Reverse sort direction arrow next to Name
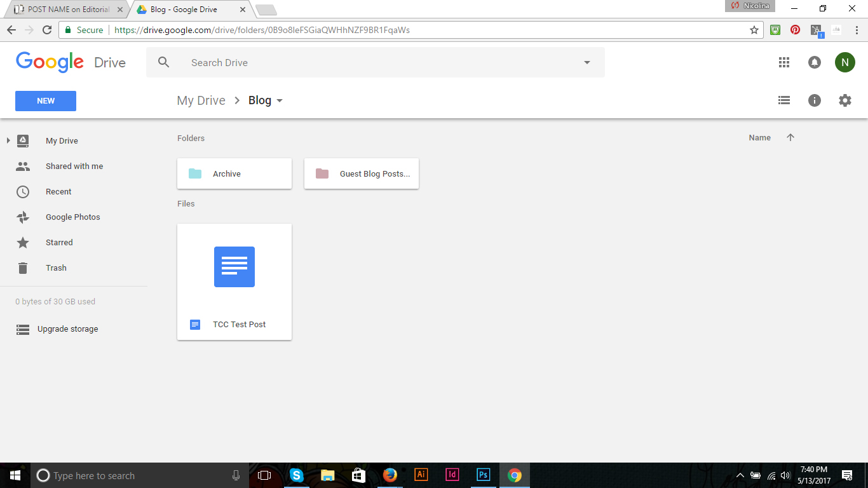This screenshot has width=868, height=488. coord(790,137)
